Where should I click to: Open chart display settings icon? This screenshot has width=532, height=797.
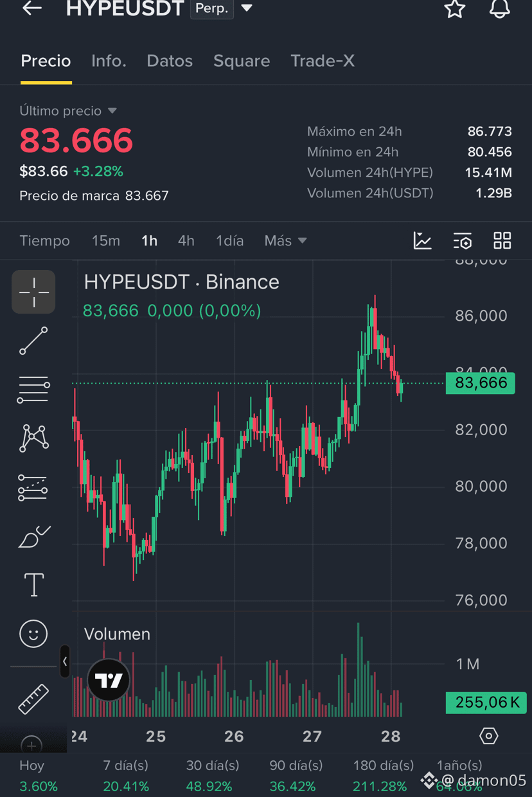point(462,241)
